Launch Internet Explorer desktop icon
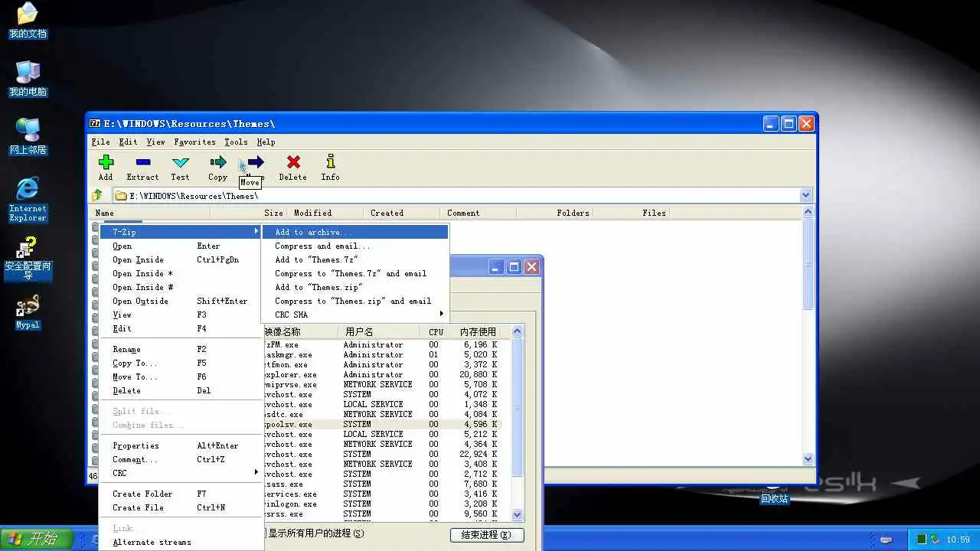This screenshot has width=980, height=551. tap(28, 199)
